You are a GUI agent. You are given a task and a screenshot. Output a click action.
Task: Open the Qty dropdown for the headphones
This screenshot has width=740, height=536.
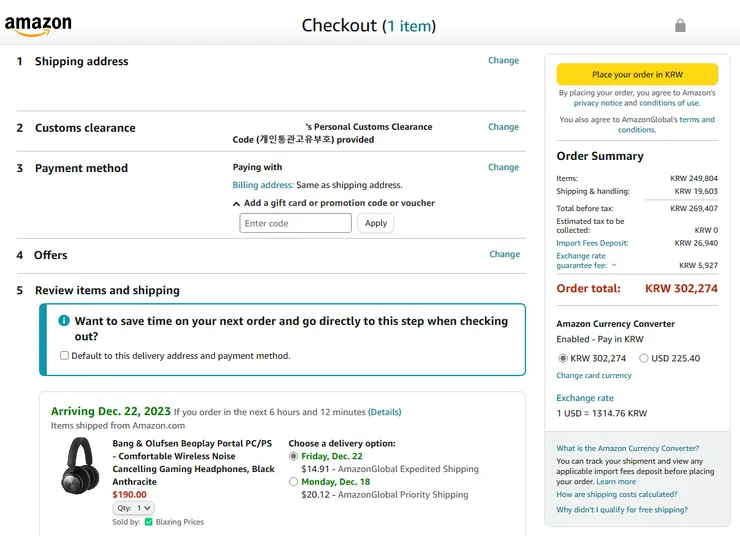tap(134, 508)
